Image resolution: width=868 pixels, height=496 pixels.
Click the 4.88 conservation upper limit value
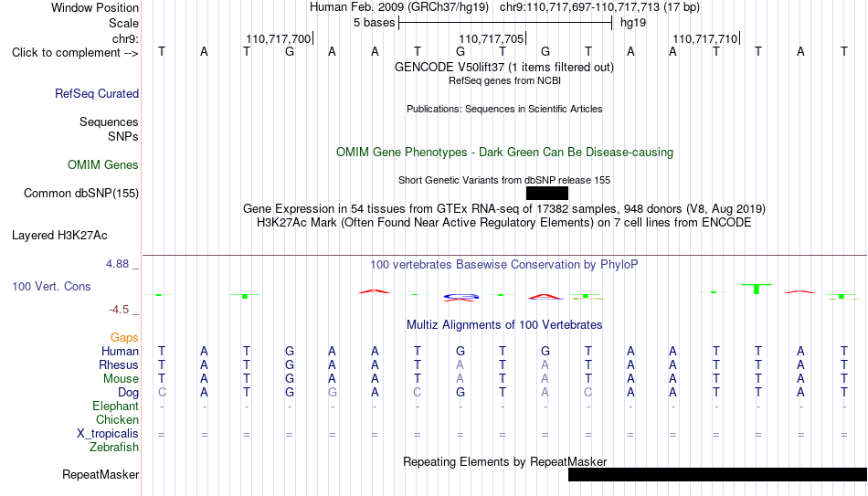[x=117, y=264]
